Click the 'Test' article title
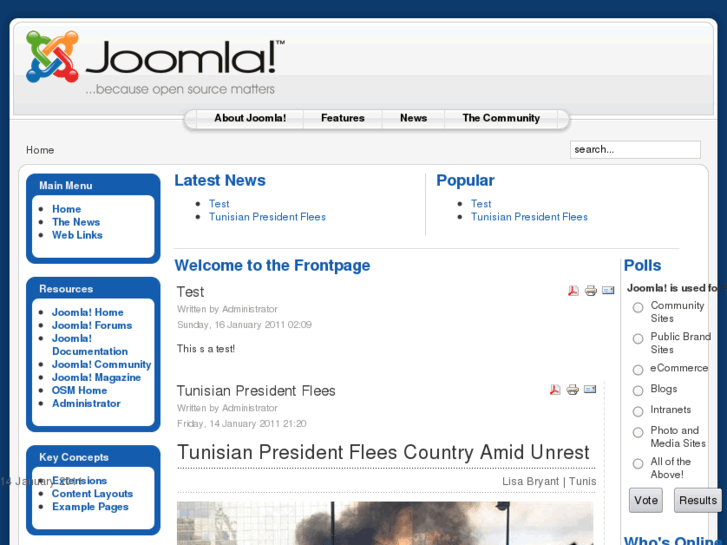 190,292
